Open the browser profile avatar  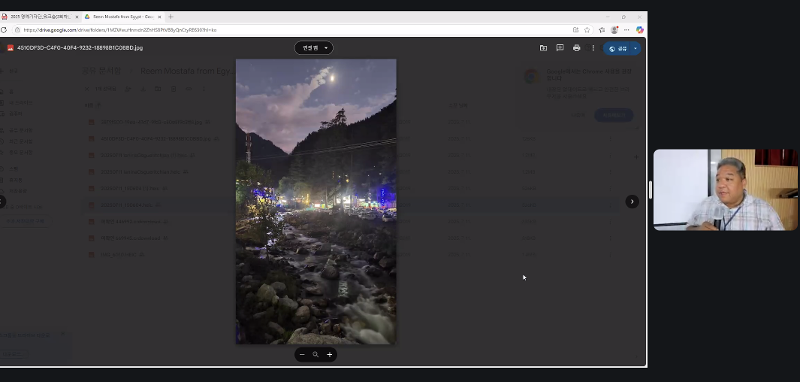click(x=614, y=30)
